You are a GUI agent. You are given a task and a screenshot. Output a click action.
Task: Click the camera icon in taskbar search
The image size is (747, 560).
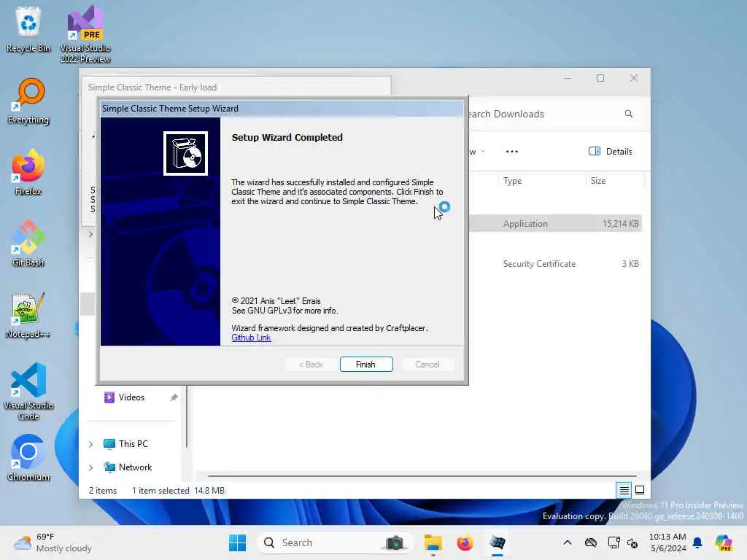pyautogui.click(x=395, y=542)
